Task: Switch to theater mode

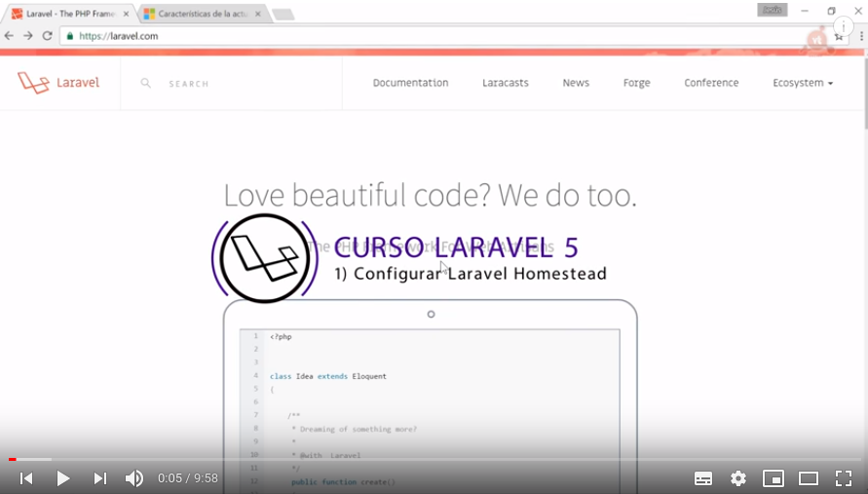Action: click(809, 478)
